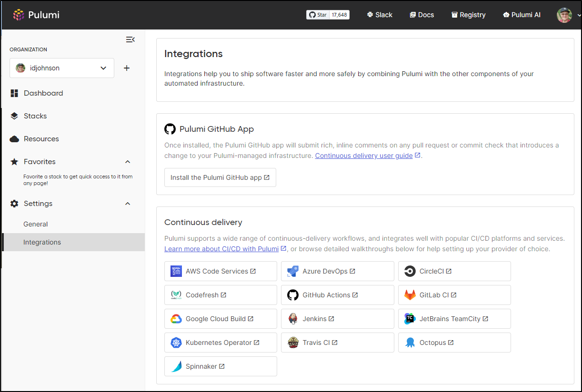582x392 pixels.
Task: Click the Google Cloud Build icon
Action: click(x=176, y=319)
